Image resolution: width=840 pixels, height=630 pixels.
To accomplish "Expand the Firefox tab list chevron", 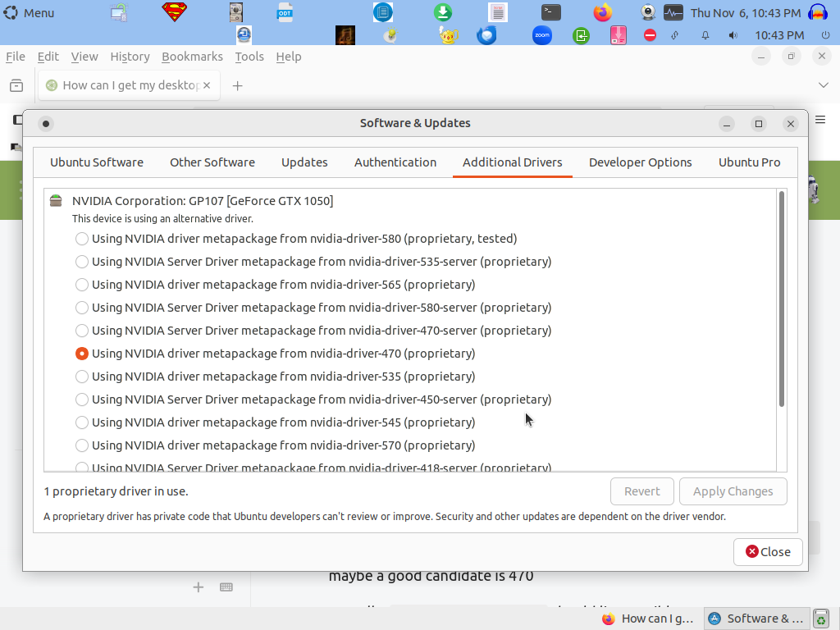I will [824, 85].
